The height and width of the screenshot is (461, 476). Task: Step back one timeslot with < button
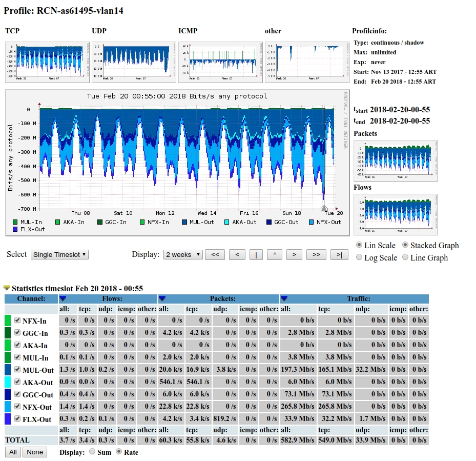[237, 254]
